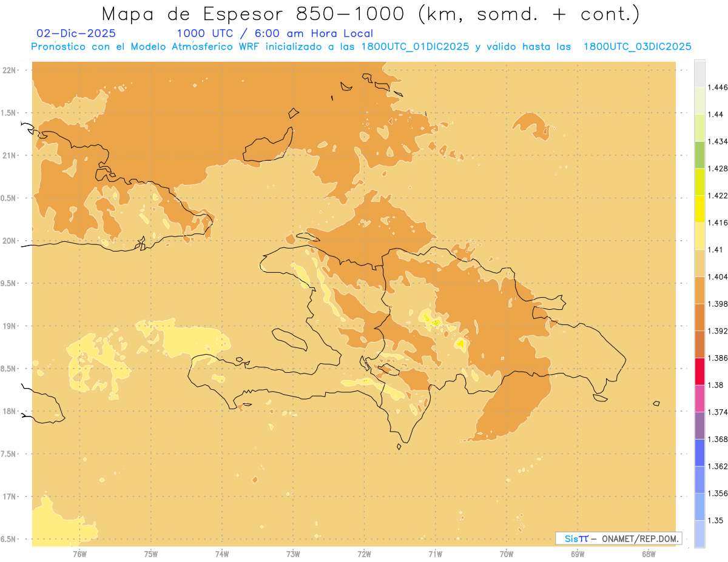Viewport: 728px width, 562px height.
Task: Select the green 1.428–1.434 legend swatch
Action: click(699, 155)
